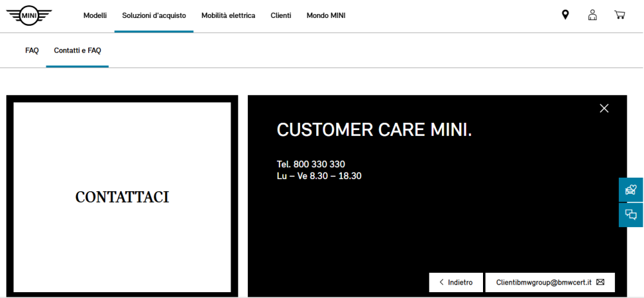Switch to the FAQ tab
The height and width of the screenshot is (298, 644).
32,50
